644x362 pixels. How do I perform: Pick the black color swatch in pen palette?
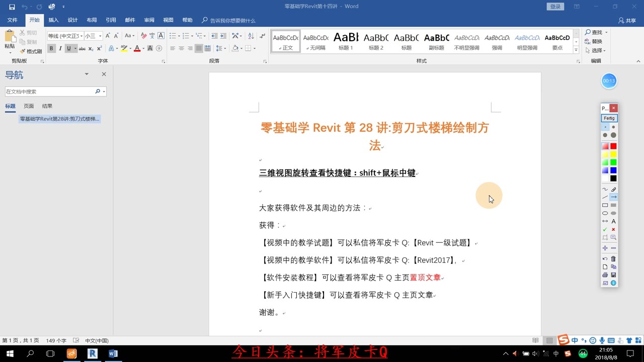tap(613, 178)
